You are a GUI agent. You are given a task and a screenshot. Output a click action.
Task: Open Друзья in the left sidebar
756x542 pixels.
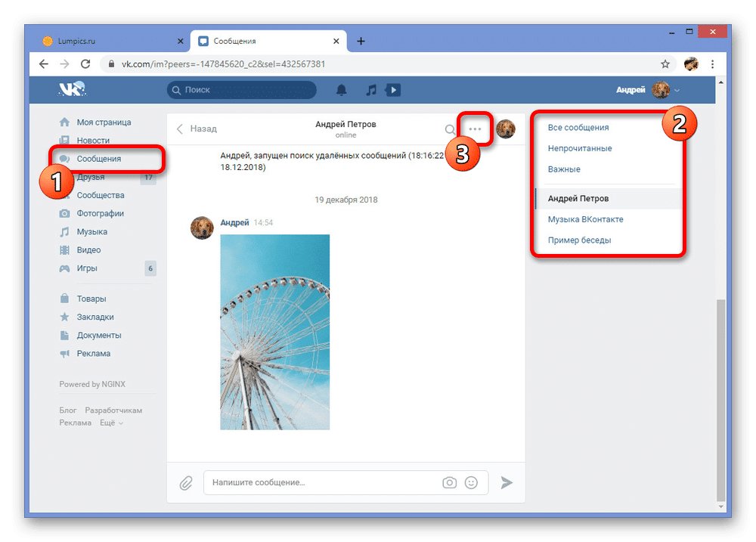tap(92, 178)
